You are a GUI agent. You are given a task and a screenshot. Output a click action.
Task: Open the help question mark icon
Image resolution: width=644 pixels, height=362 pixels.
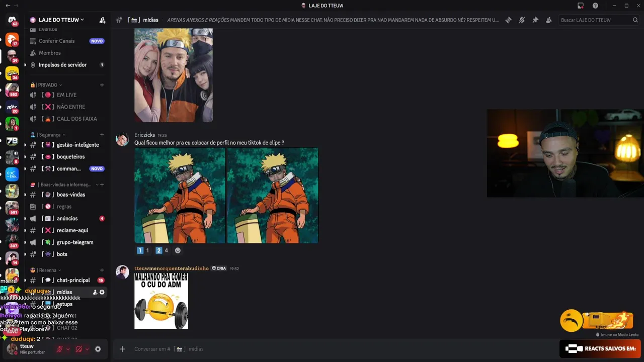[x=595, y=6]
